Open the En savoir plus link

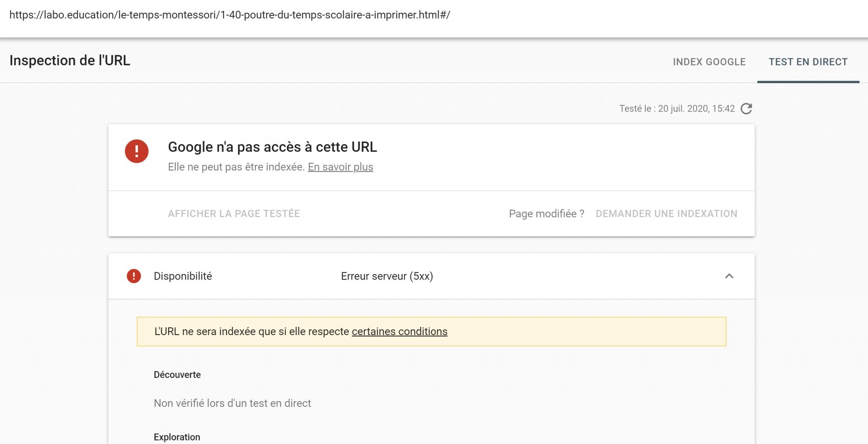(340, 167)
